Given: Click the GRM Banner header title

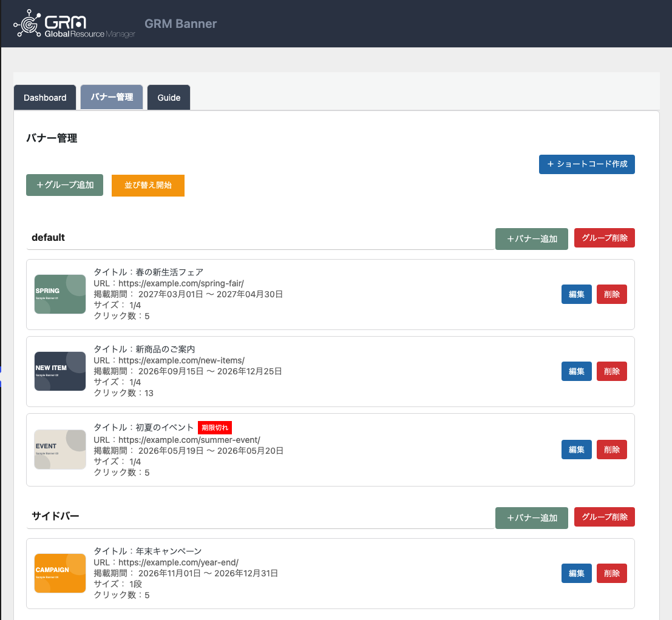Looking at the screenshot, I should tap(180, 24).
